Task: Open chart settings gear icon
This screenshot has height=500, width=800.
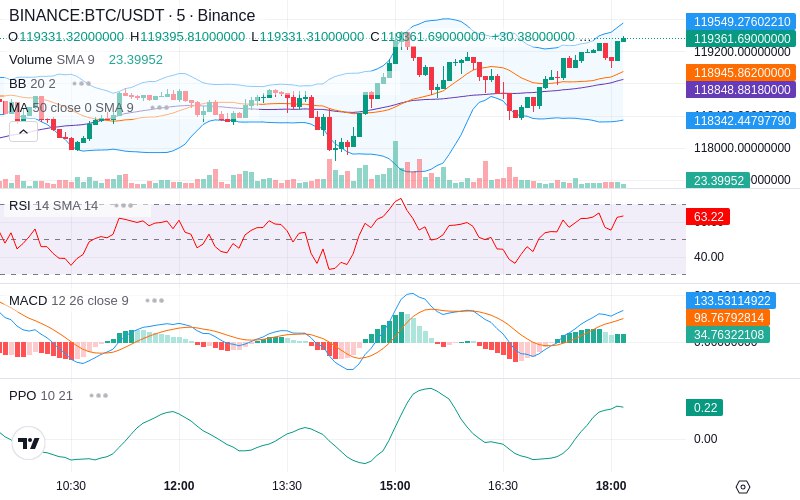Action: [x=742, y=486]
